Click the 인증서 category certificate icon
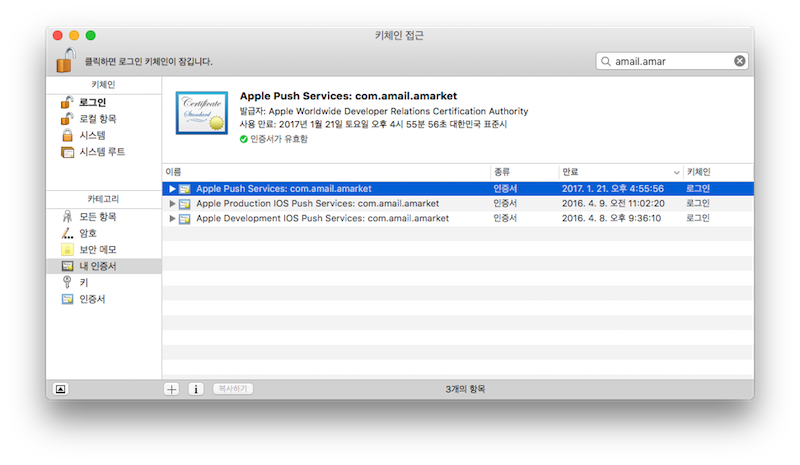 [67, 299]
